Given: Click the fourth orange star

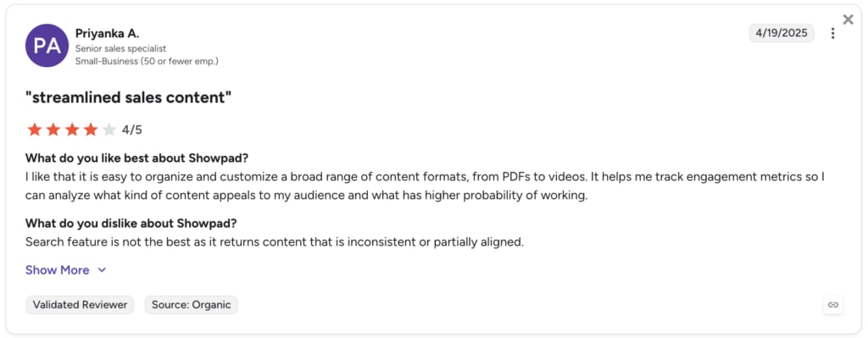Looking at the screenshot, I should click(x=91, y=130).
